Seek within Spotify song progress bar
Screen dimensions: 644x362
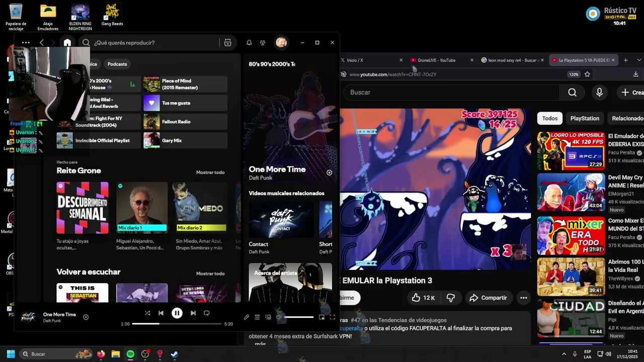(177, 324)
